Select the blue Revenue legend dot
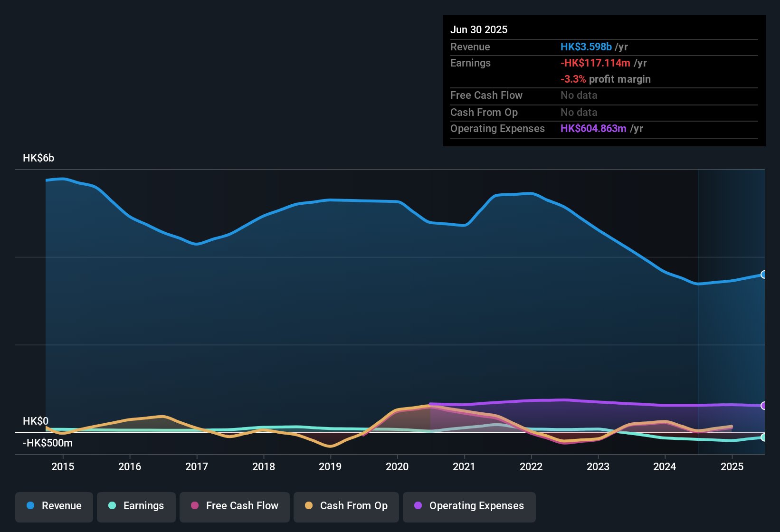Image resolution: width=780 pixels, height=532 pixels. coord(30,506)
